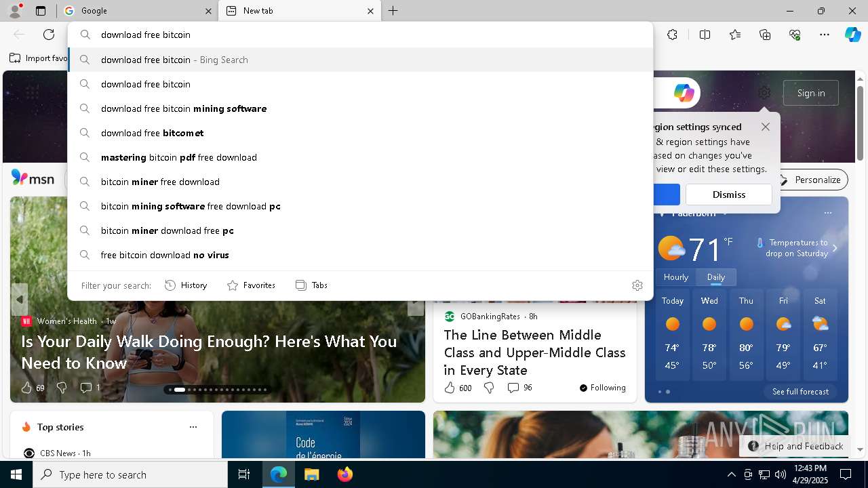The image size is (868, 488).
Task: Show hidden system tray icons
Action: click(x=731, y=474)
